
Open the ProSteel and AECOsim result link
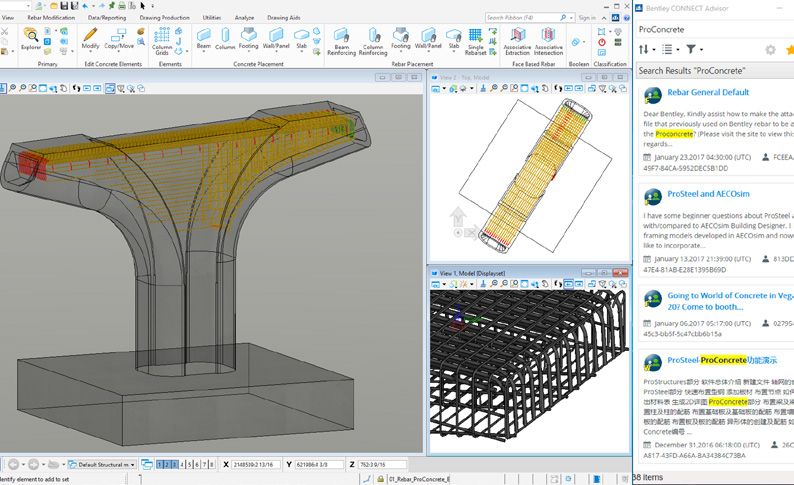coord(708,194)
